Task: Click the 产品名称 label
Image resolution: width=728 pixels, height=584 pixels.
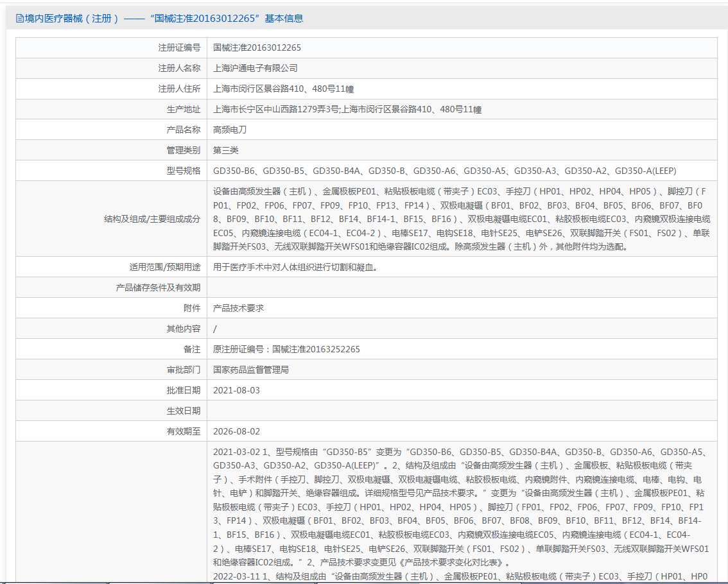Action: pos(184,130)
